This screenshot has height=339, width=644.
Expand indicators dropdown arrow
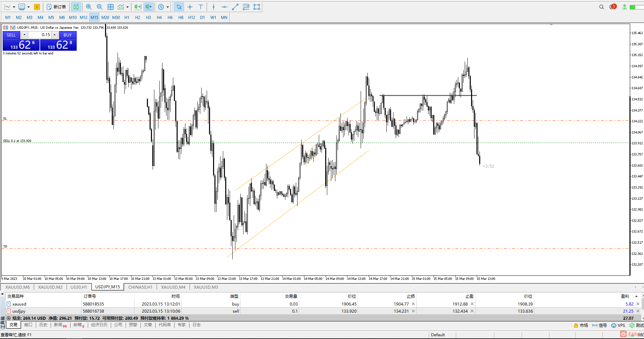127,7
